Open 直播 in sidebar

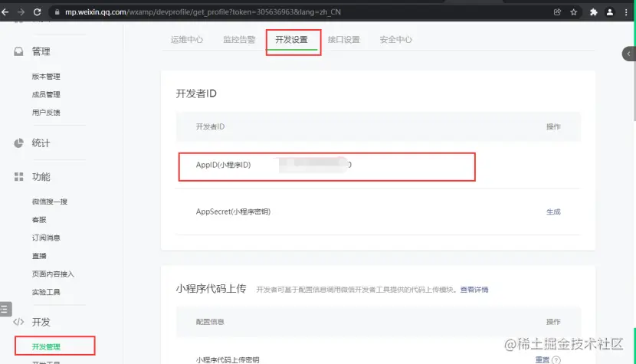click(39, 256)
